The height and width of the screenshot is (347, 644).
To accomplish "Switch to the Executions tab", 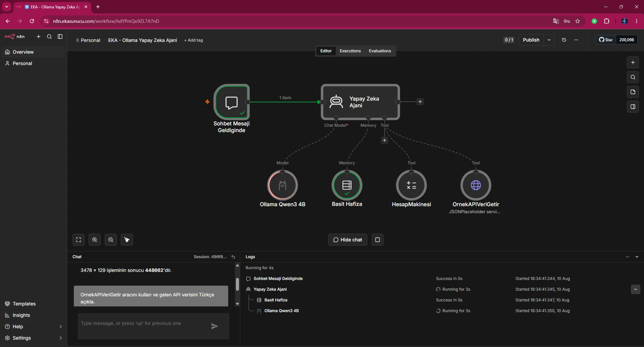I will tap(350, 51).
